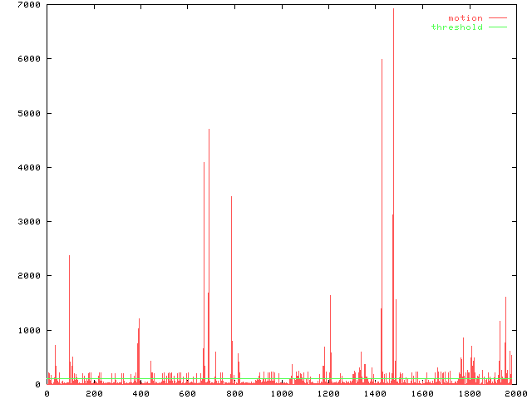
Task: Select the red motion legend line sample
Action: point(497,17)
